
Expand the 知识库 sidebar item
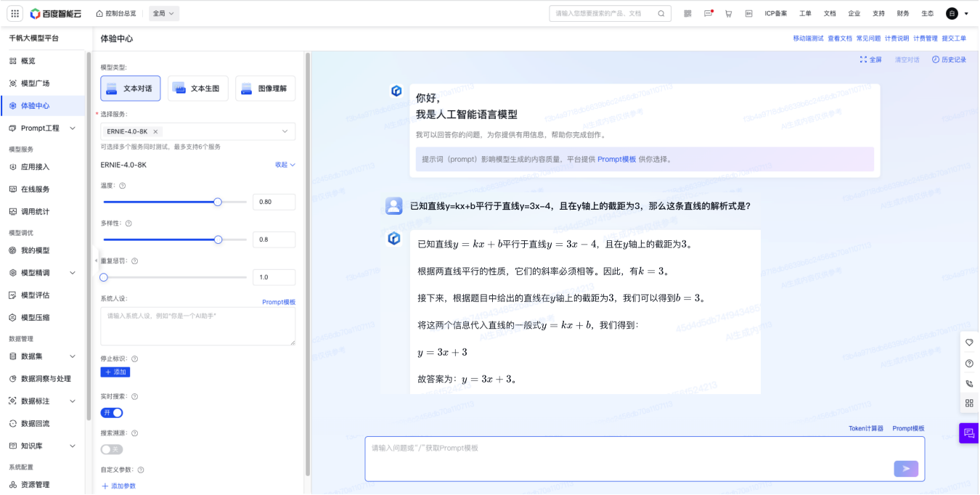click(x=73, y=446)
